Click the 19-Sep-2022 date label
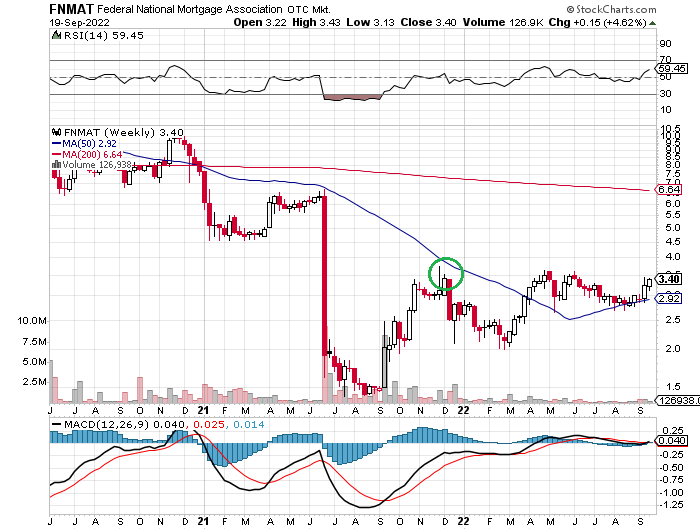 tap(79, 22)
